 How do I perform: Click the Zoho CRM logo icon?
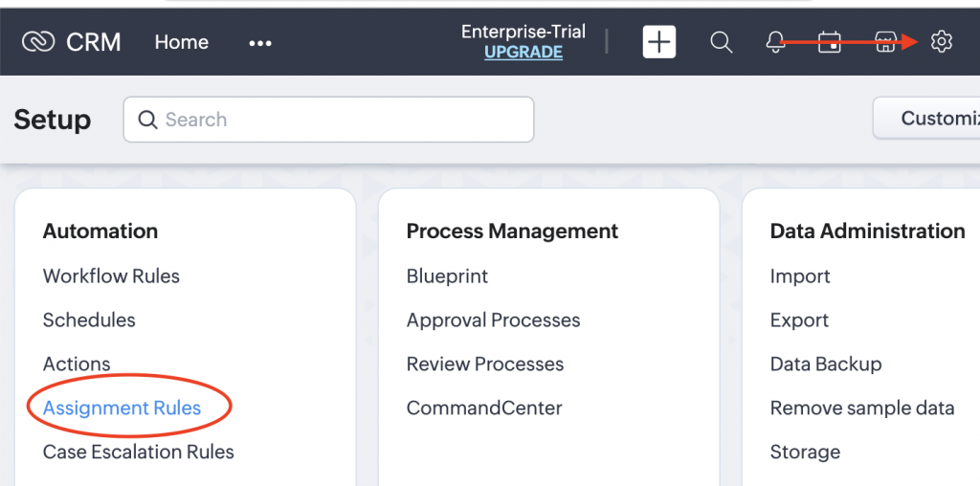pyautogui.click(x=38, y=42)
